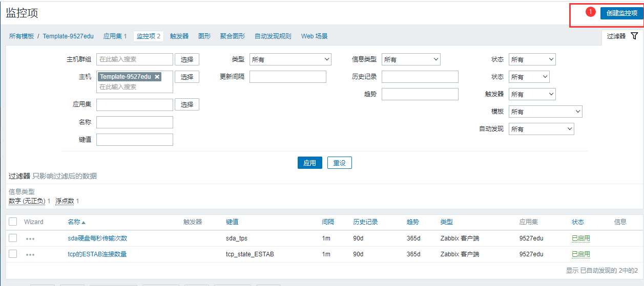The width and height of the screenshot is (644, 286).
Task: Select the checkbox for tcp的ESTAB连接数量 row
Action: tap(13, 254)
